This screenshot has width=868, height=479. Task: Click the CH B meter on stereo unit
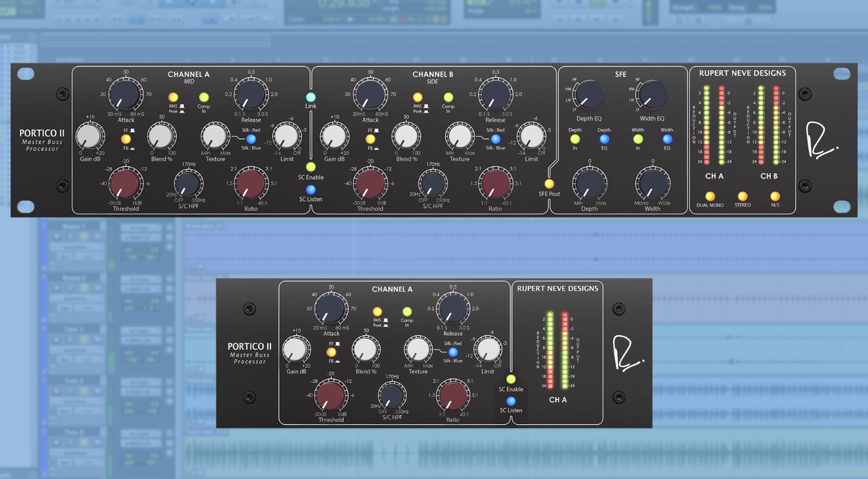(x=769, y=125)
